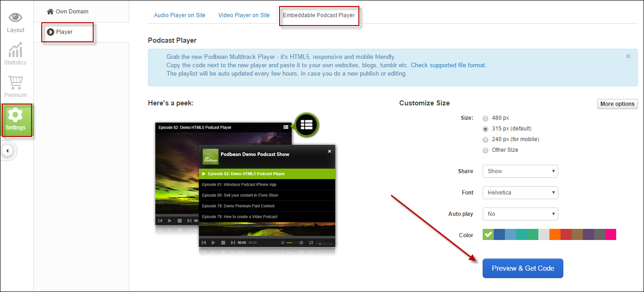Pick the red color swatch
The image size is (644, 292).
click(x=566, y=234)
